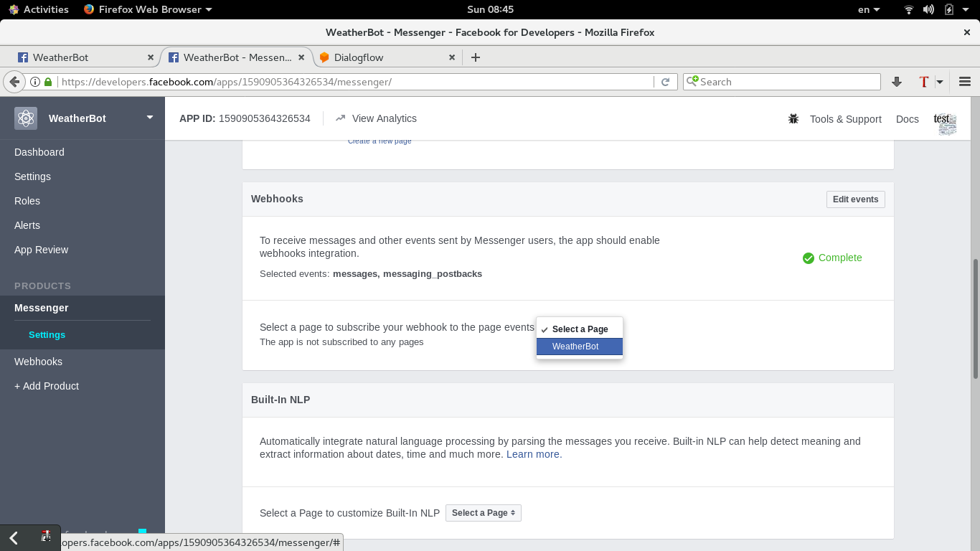The width and height of the screenshot is (980, 551).
Task: Click the Built-In NLP section heading
Action: coord(281,400)
